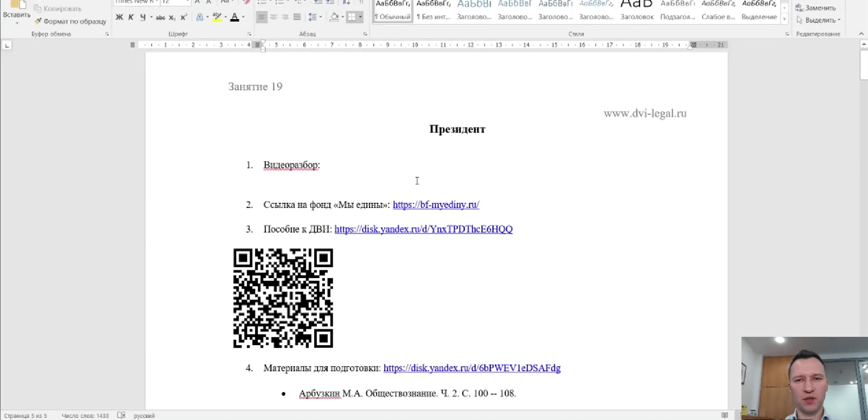
Task: Change language from русский
Action: point(144,416)
